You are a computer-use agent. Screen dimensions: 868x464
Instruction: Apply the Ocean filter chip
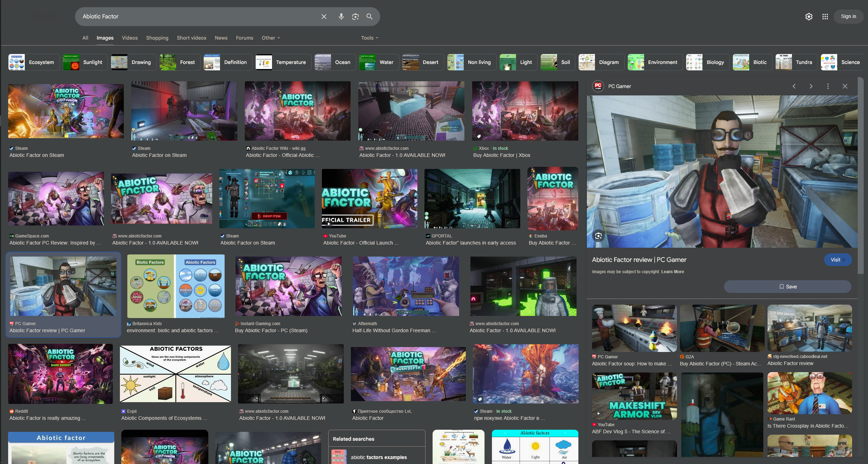[335, 62]
